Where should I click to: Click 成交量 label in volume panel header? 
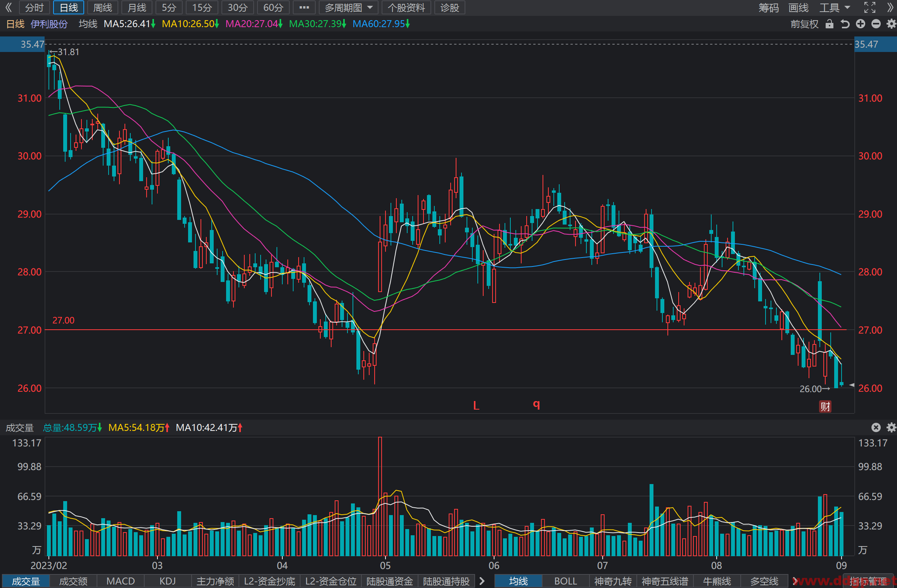pos(20,427)
